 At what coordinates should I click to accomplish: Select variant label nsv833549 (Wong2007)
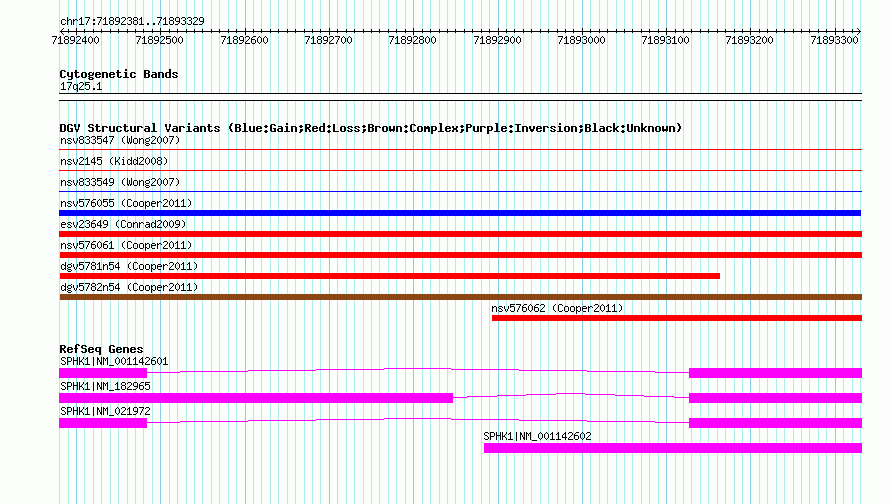click(x=120, y=182)
